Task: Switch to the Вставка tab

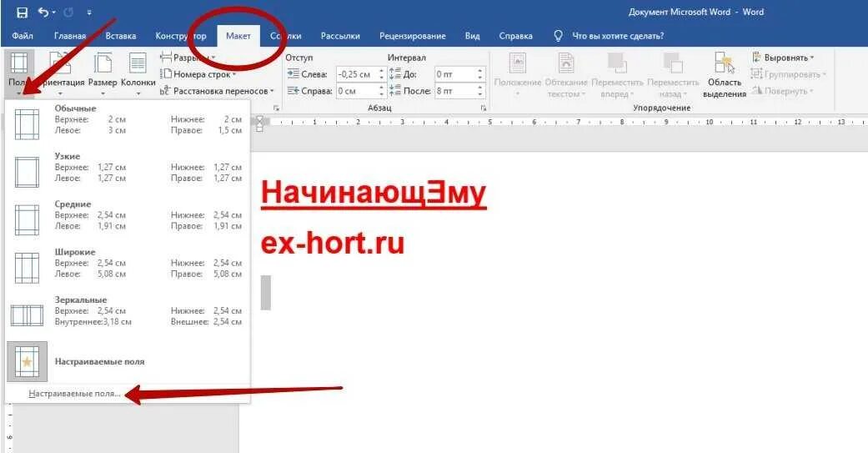Action: click(121, 36)
